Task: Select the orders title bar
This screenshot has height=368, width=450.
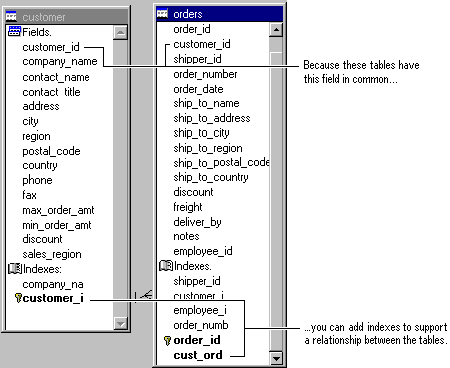Action: [219, 14]
